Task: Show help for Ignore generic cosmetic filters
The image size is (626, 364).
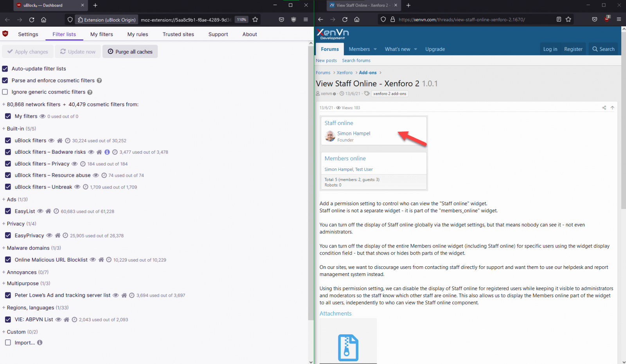Action: point(90,92)
